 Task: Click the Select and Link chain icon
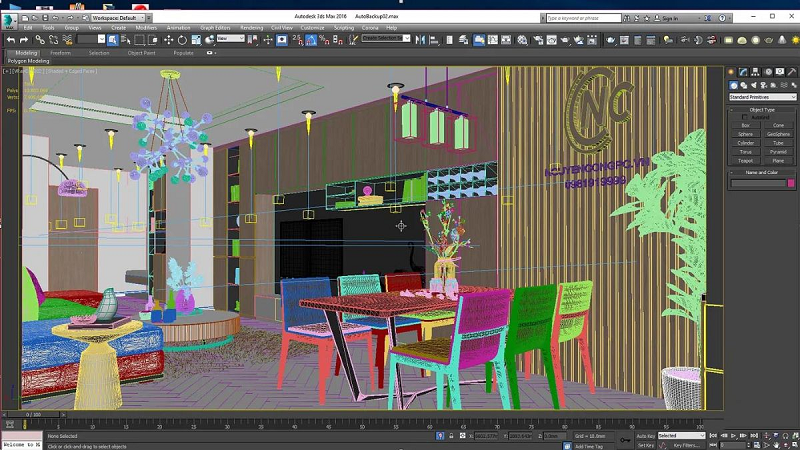coord(39,39)
